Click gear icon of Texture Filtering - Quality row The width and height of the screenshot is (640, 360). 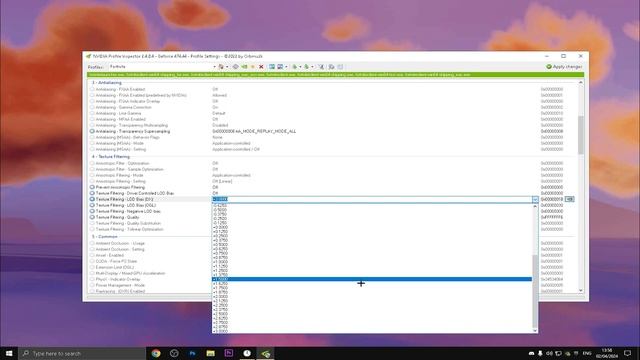coord(92,217)
